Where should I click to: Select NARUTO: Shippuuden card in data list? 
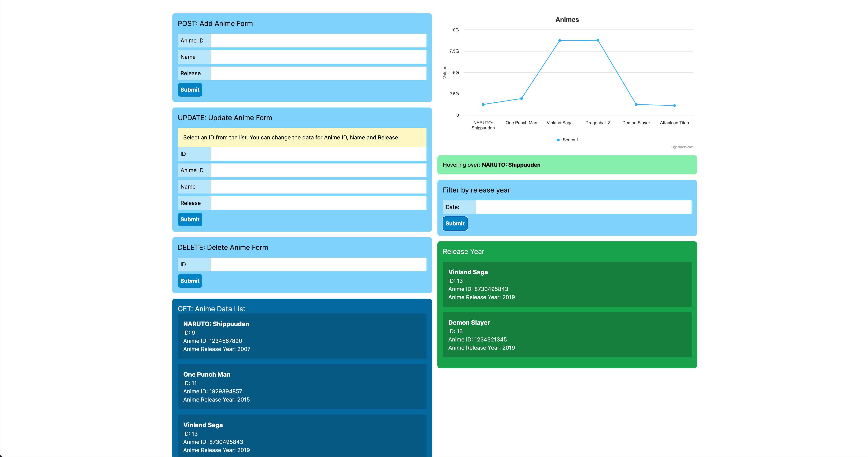point(302,336)
